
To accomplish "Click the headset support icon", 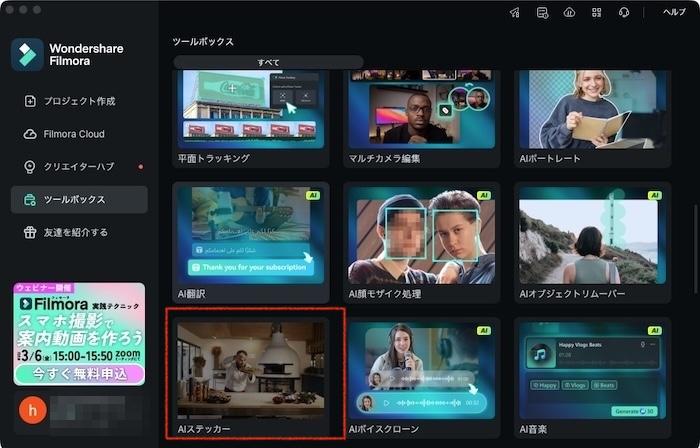I will [624, 12].
